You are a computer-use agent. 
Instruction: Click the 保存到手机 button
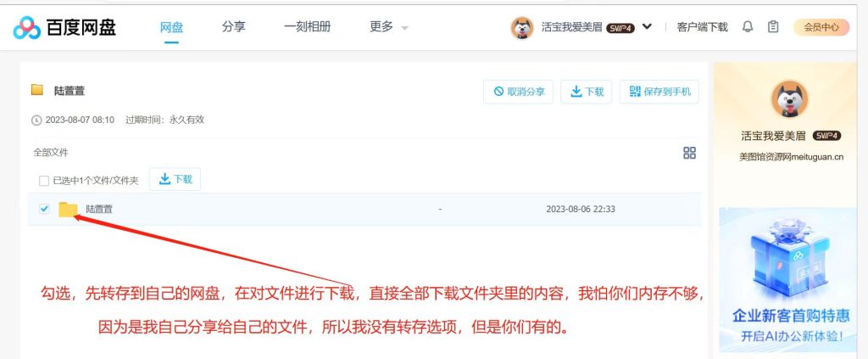point(659,92)
